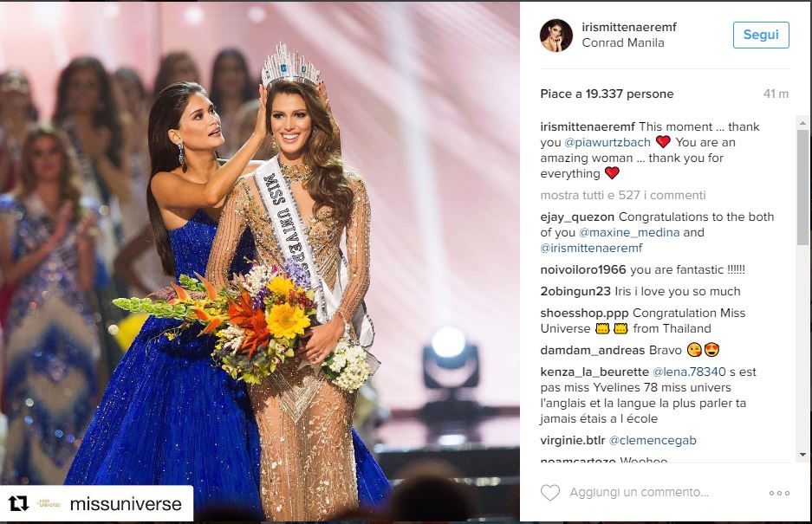The height and width of the screenshot is (524, 812).
Task: Open the irismittenaeremf username in header
Action: (628, 27)
